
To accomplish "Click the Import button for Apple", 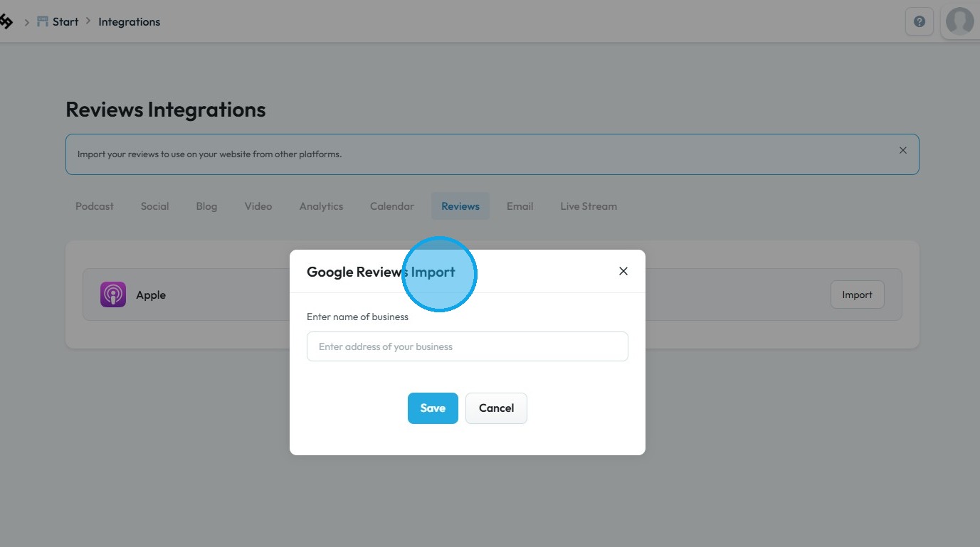I will tap(857, 294).
